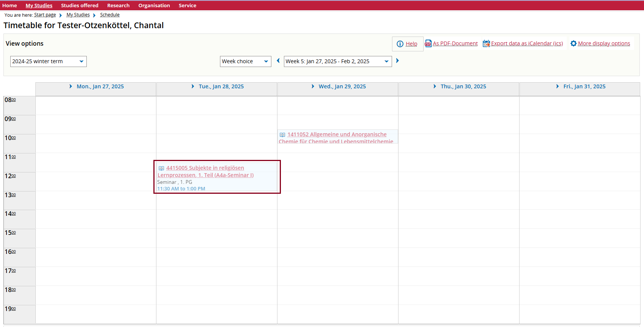Click As PDF-Document link
Viewport: 644px width, 327px height.
coord(455,43)
